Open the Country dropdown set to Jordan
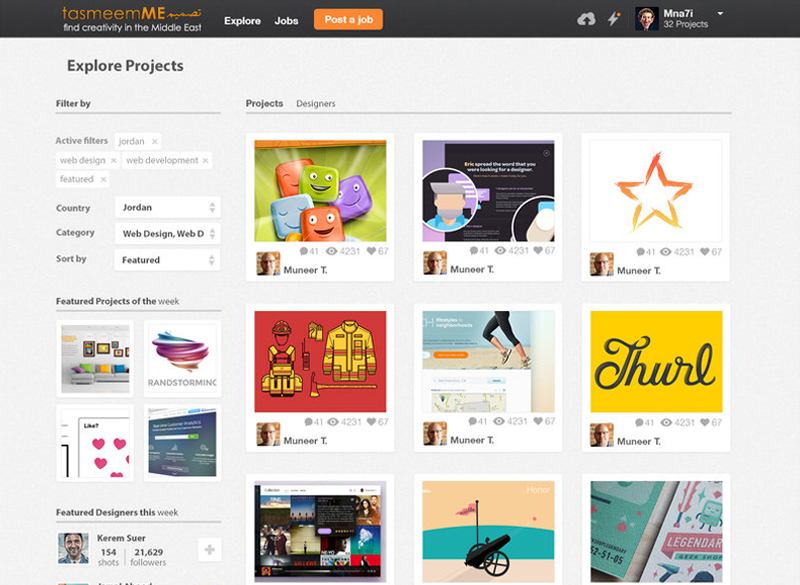 pyautogui.click(x=168, y=208)
